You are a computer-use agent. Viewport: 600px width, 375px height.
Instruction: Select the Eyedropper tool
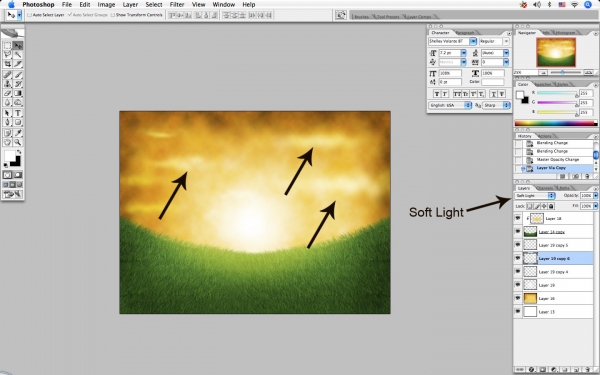18,133
